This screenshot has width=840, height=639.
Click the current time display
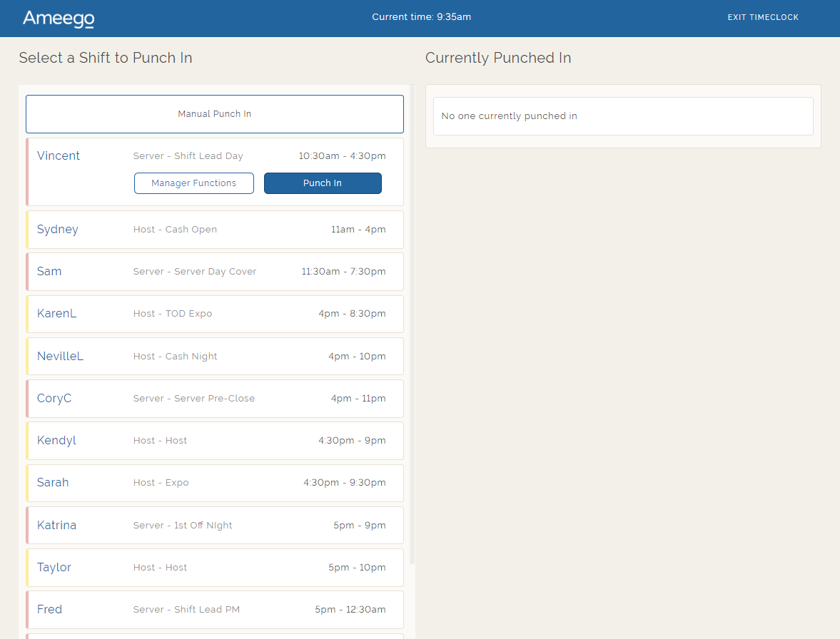coord(421,17)
